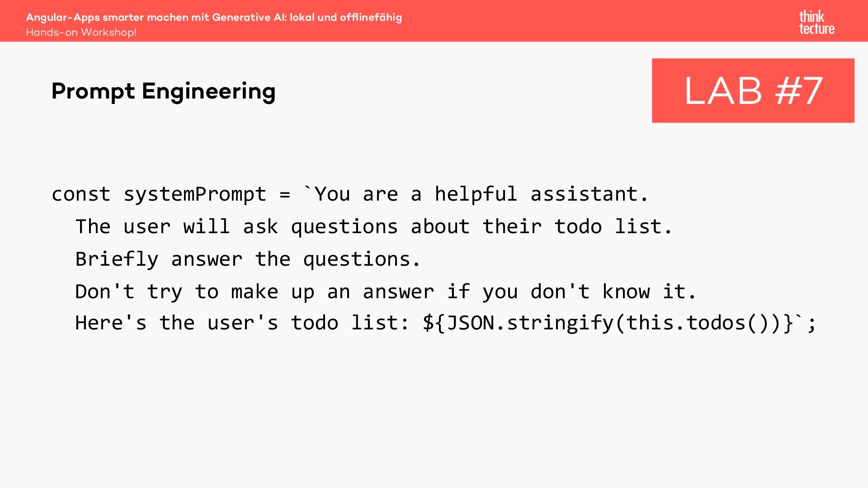This screenshot has height=488, width=868.
Task: Select the systemPrompt variable name
Action: pos(195,194)
